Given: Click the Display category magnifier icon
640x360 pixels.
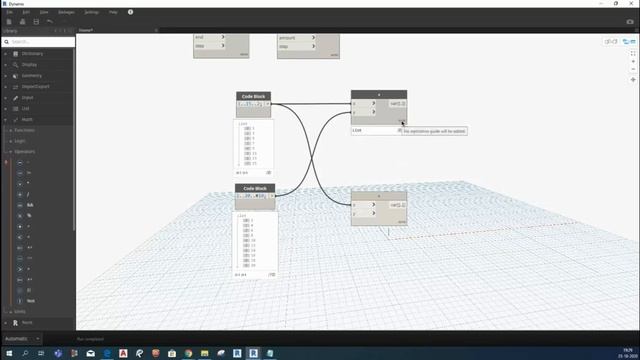Looking at the screenshot, I should click(x=16, y=65).
